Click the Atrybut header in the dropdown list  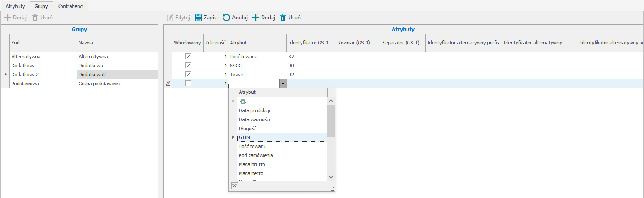pos(282,92)
